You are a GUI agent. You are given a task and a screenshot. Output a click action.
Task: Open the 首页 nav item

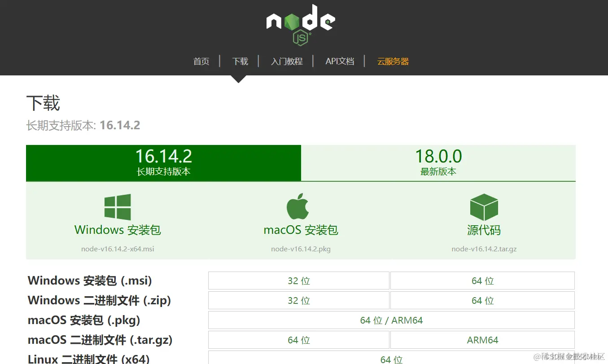201,61
